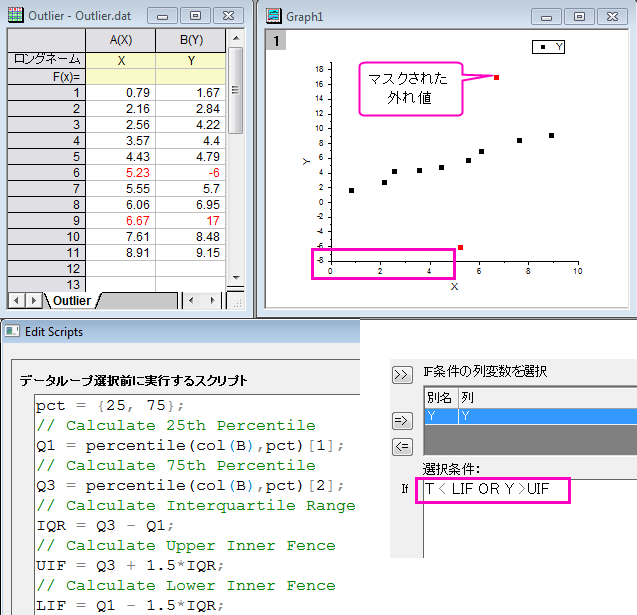Maximize the Outlier worksheet window

pyautogui.click(x=195, y=16)
